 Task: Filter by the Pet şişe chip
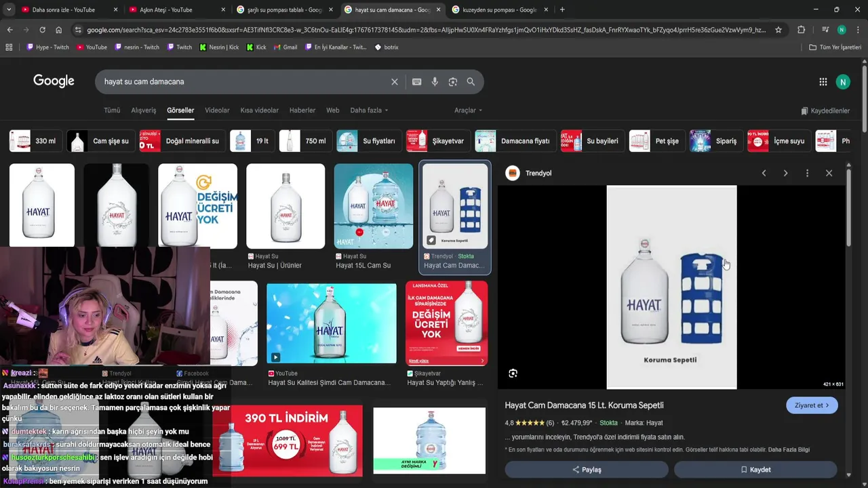656,141
